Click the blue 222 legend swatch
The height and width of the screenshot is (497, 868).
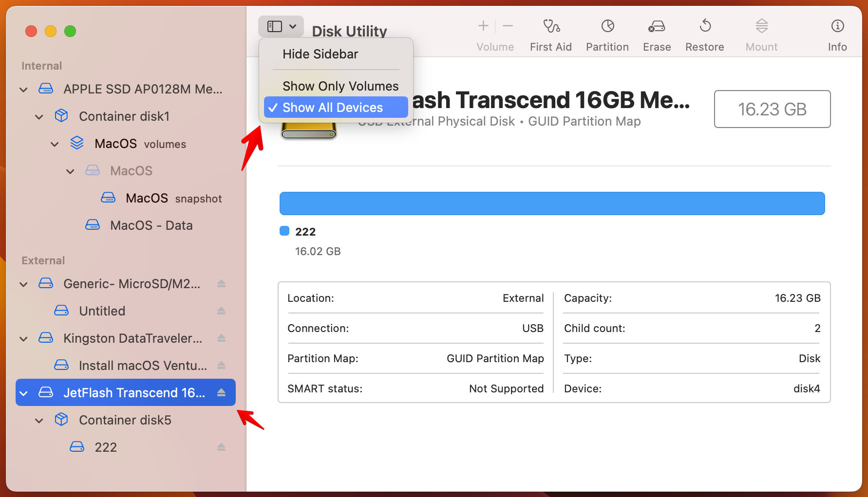pos(284,231)
